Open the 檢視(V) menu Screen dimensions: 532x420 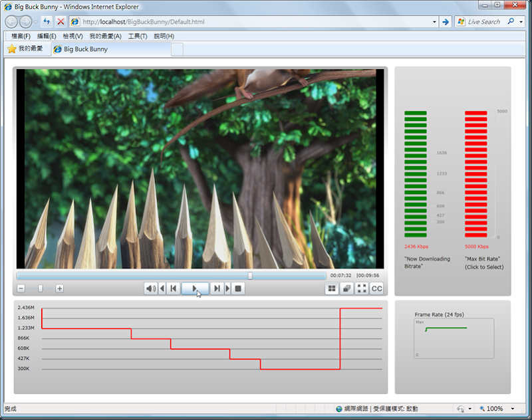click(72, 36)
